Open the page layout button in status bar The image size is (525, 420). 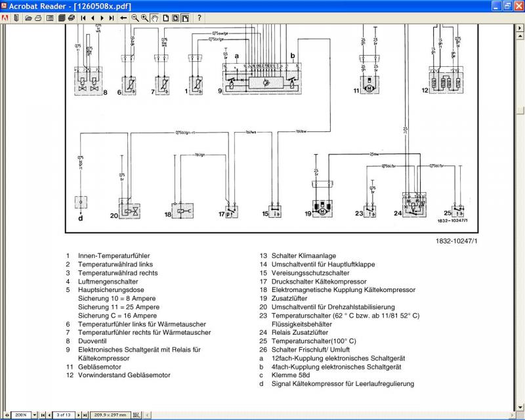[x=136, y=415]
